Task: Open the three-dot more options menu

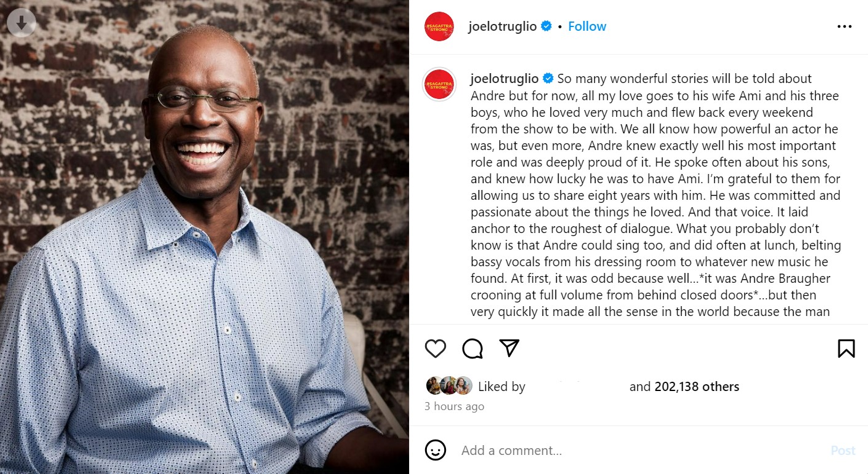Action: pos(845,26)
